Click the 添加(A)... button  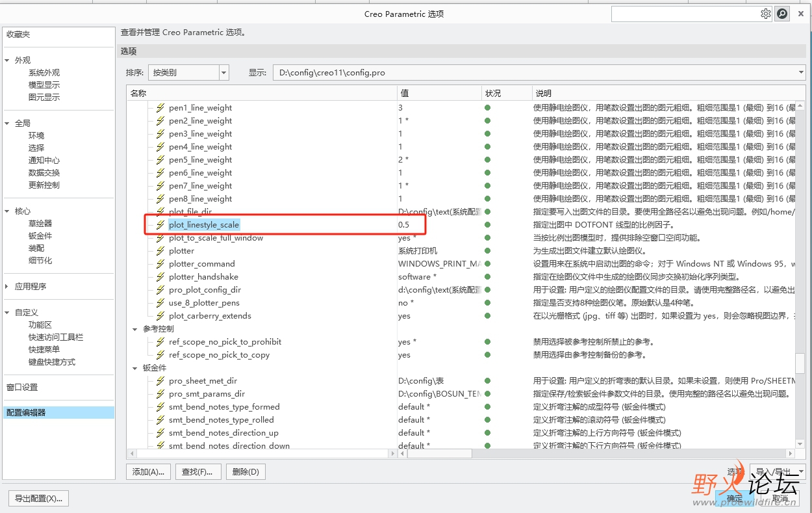(x=149, y=472)
